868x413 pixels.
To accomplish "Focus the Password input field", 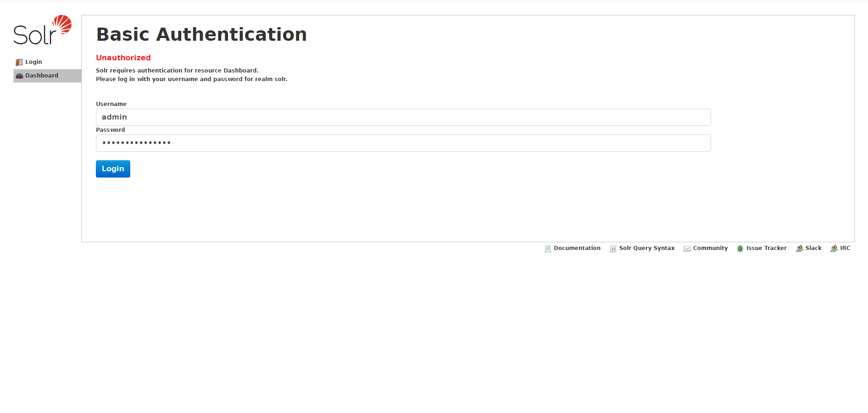I will click(403, 143).
